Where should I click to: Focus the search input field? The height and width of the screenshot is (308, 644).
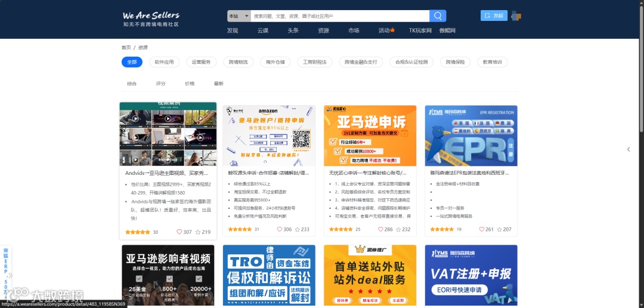coord(340,16)
